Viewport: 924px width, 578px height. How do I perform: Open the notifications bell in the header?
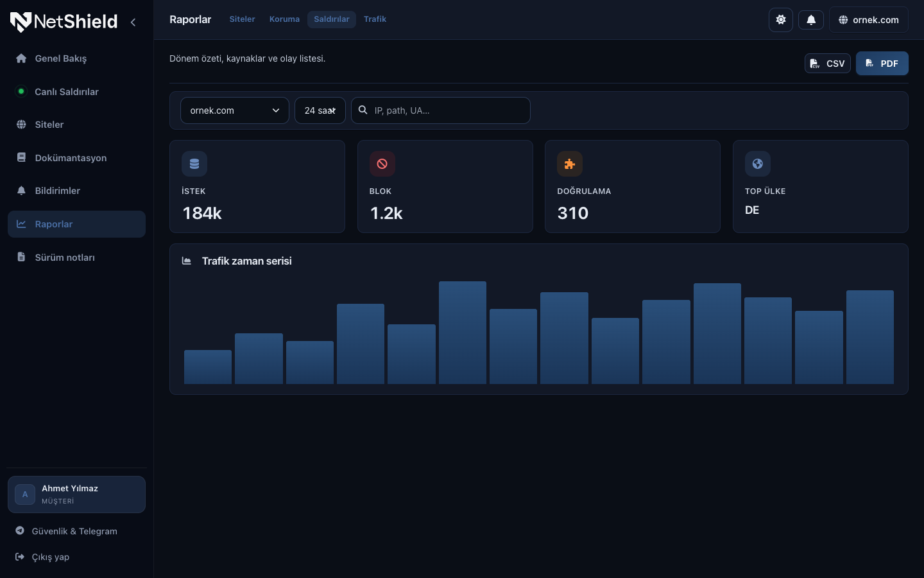point(811,20)
